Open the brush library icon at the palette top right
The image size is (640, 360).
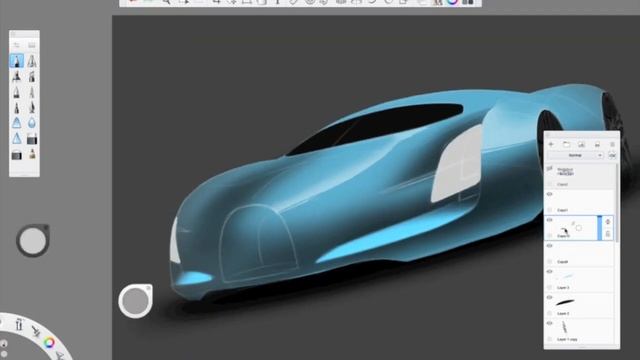click(32, 45)
